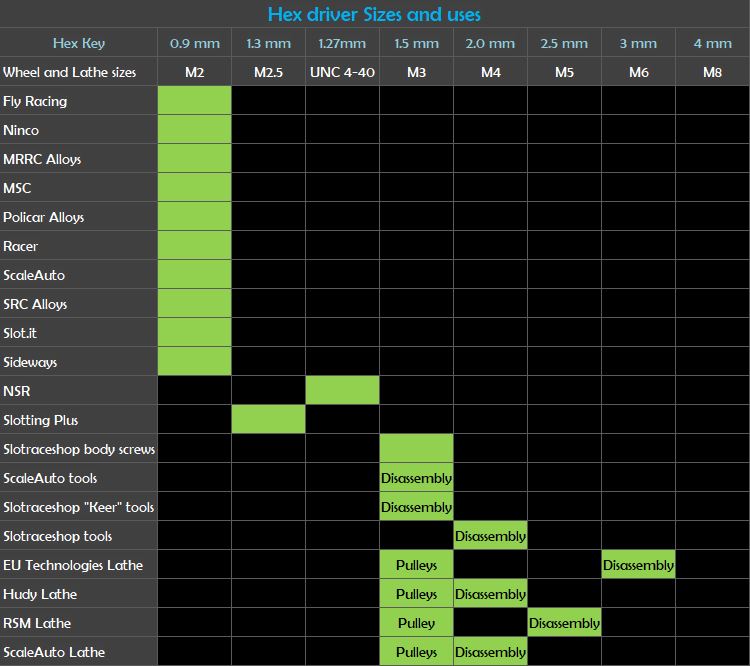
Task: Select green 0.9 mm cell in Slot.it row
Action: pyautogui.click(x=195, y=332)
